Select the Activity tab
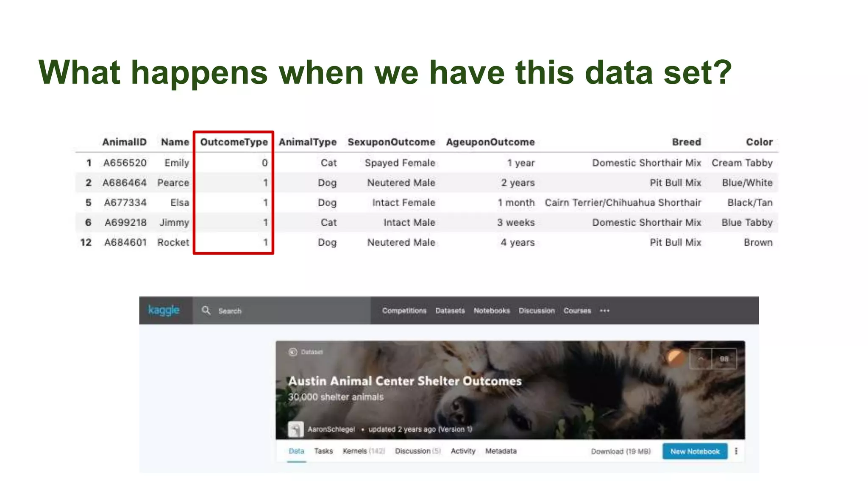This screenshot has height=488, width=868. pos(463,451)
